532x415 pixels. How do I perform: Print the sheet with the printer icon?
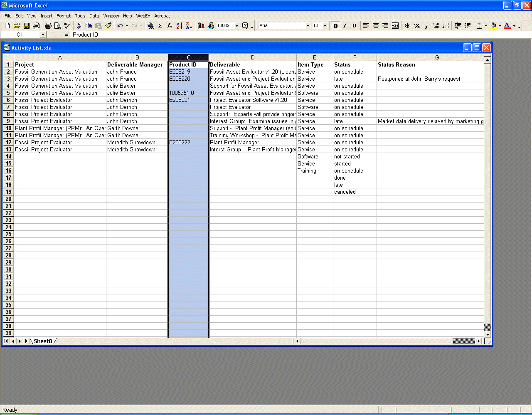(x=48, y=26)
